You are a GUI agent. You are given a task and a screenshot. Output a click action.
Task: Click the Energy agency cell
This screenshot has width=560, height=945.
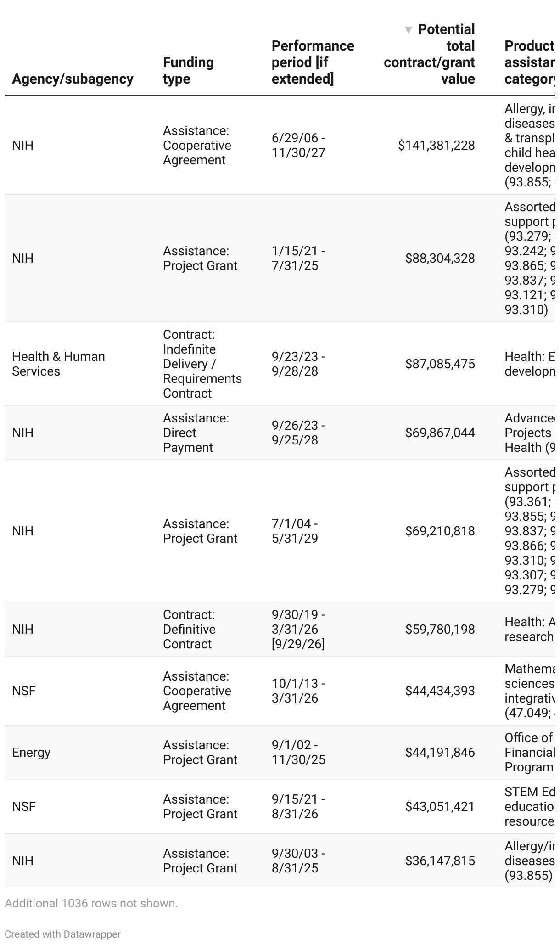(31, 753)
